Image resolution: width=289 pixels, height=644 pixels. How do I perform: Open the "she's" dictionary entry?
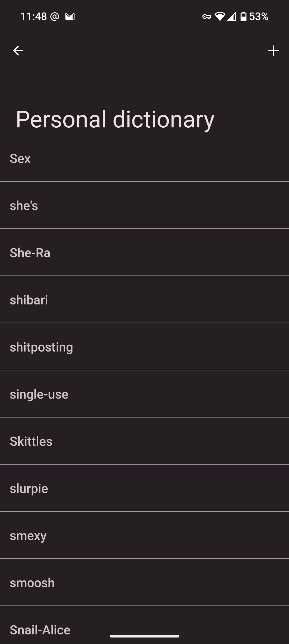point(144,206)
